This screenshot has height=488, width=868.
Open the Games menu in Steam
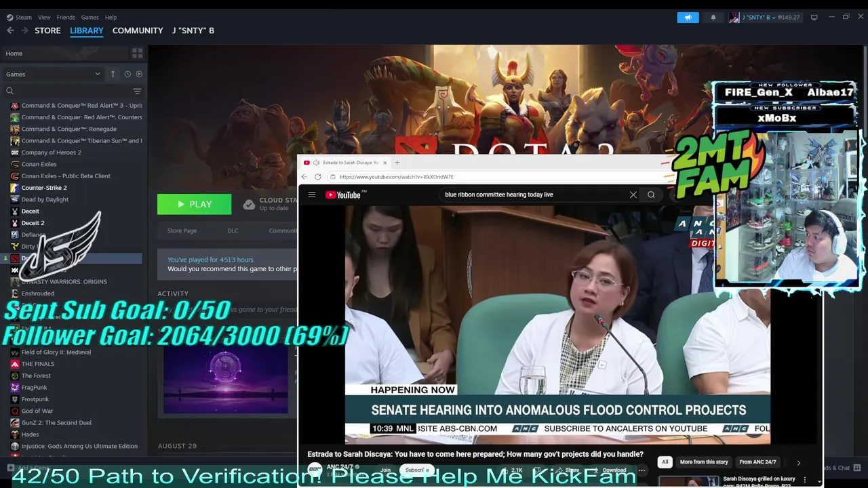[90, 17]
